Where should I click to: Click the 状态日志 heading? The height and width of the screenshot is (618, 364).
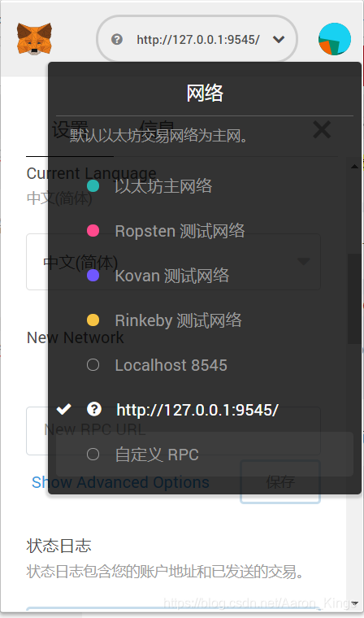tap(59, 546)
